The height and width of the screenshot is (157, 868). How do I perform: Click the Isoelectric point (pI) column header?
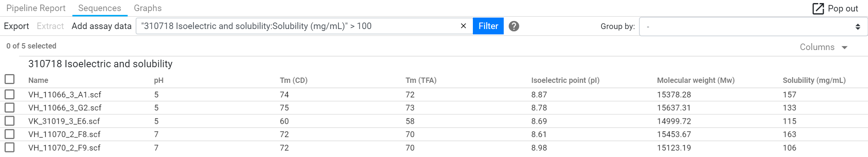click(565, 80)
